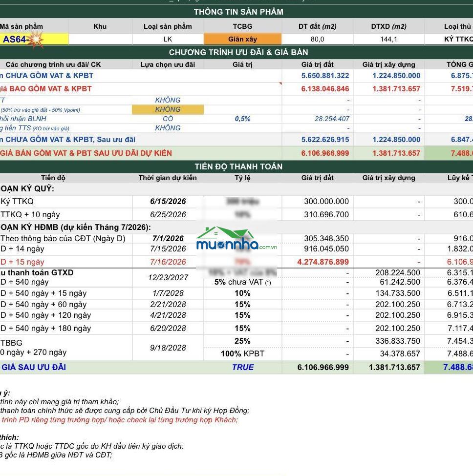This screenshot has width=473, height=476.
Task: Select red amount 4.274.876.899
Action: (x=323, y=262)
